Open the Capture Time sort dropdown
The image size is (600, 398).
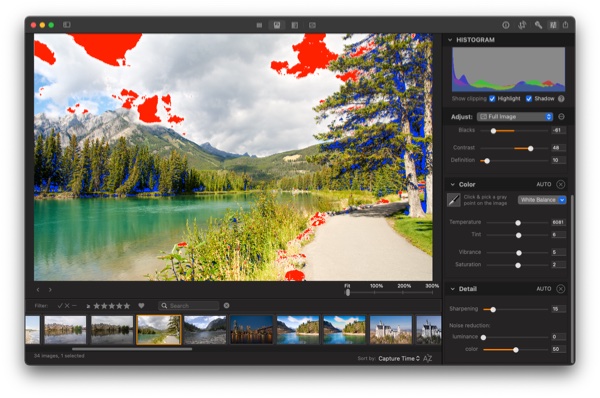399,359
